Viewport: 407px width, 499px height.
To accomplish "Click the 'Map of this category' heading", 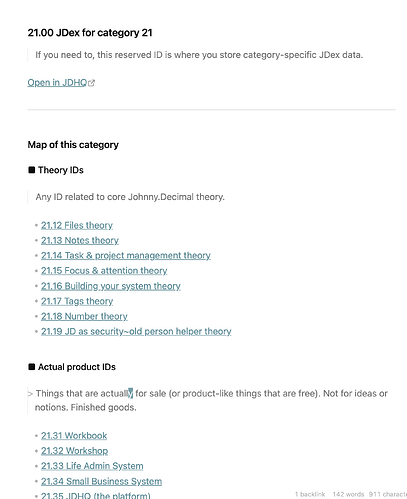I will tap(73, 145).
